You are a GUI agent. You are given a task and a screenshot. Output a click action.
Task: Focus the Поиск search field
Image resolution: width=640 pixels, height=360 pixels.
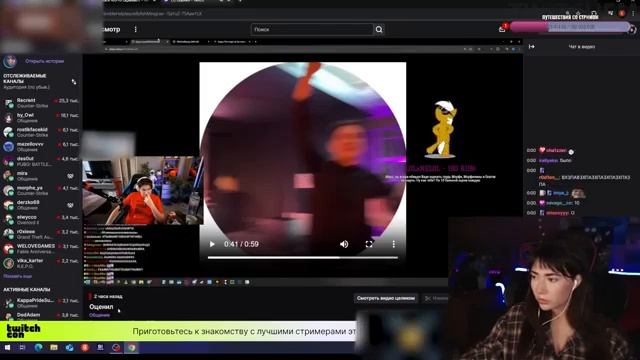[x=312, y=29]
